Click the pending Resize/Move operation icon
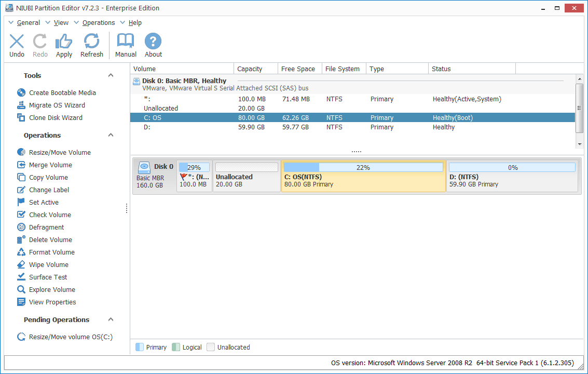This screenshot has width=588, height=374. click(x=21, y=337)
